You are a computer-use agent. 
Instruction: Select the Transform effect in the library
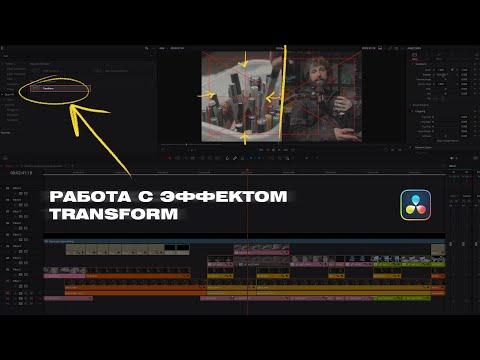60,89
